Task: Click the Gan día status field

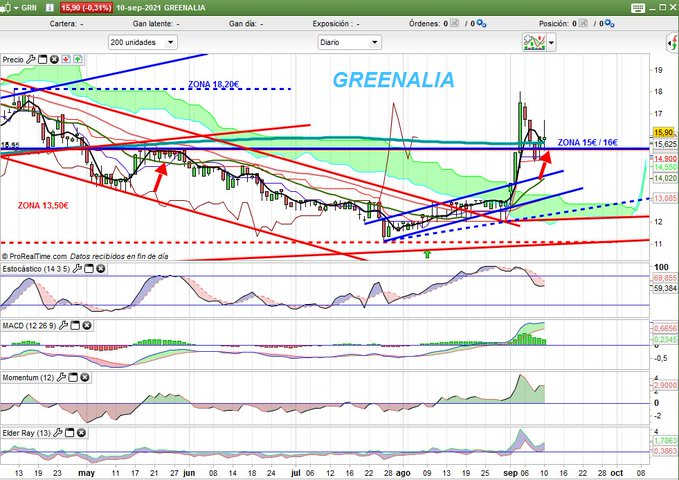Action: (x=246, y=24)
